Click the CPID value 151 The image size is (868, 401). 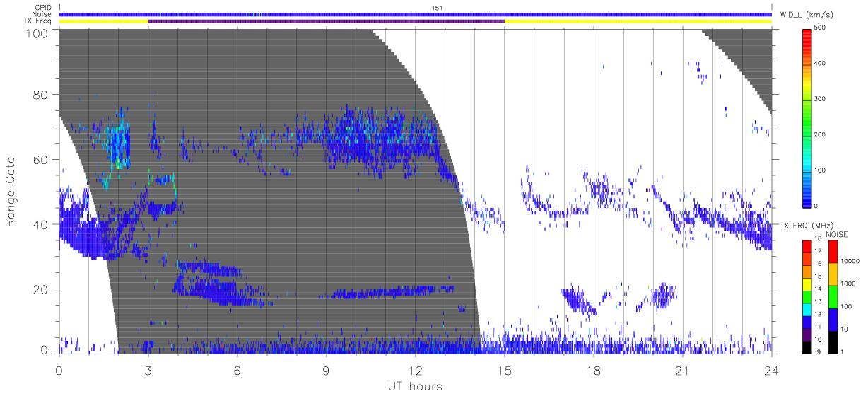click(x=437, y=8)
